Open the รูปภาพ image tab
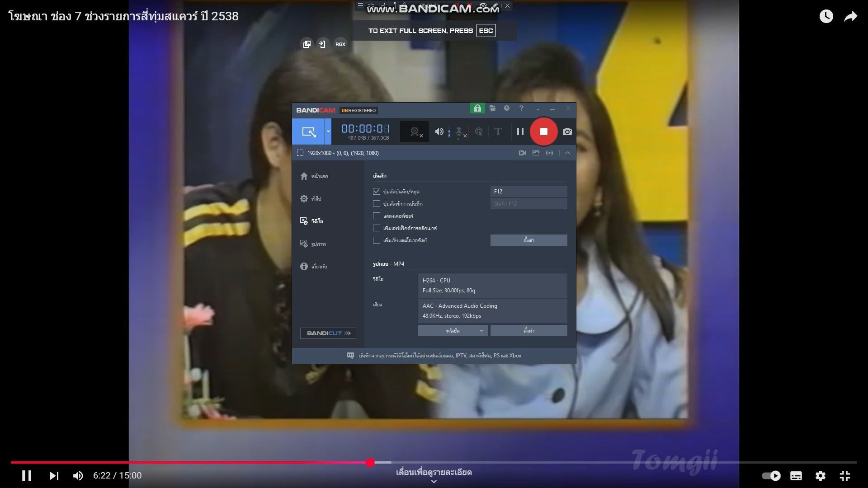 coord(313,244)
